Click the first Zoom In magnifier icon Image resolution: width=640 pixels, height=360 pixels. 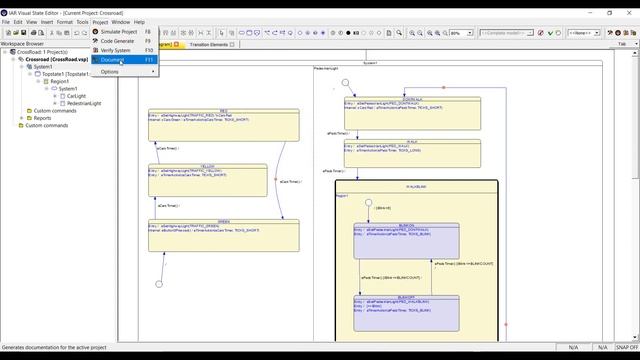coord(412,33)
